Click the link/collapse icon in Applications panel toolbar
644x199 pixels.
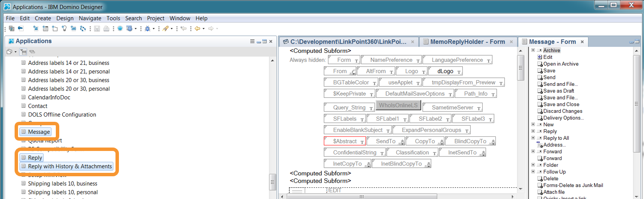click(x=32, y=51)
